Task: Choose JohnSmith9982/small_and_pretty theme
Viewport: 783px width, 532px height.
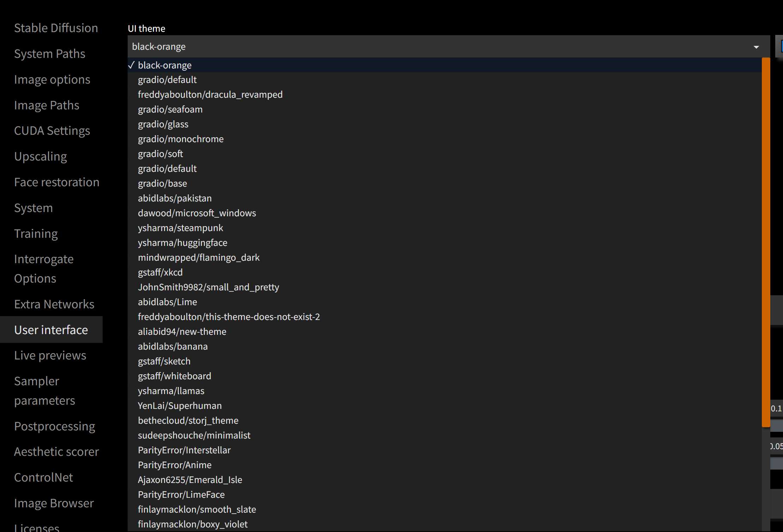Action: click(x=445, y=288)
